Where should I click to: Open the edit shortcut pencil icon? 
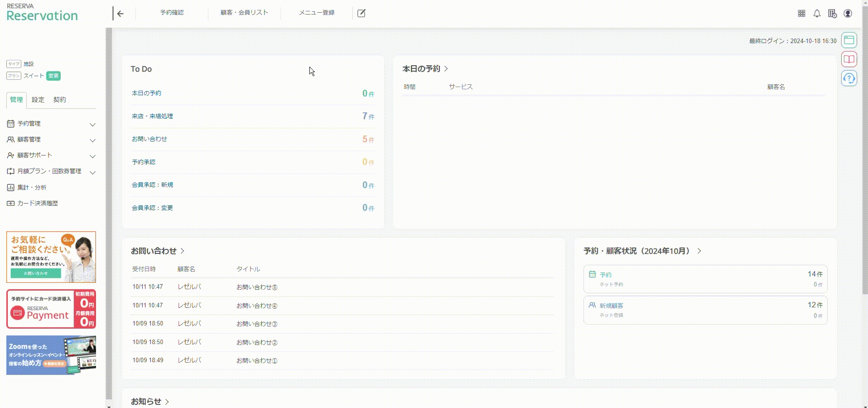[x=361, y=13]
